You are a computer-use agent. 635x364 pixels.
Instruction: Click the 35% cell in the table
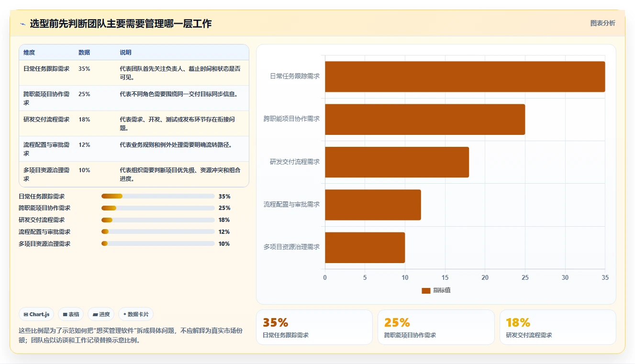[84, 69]
